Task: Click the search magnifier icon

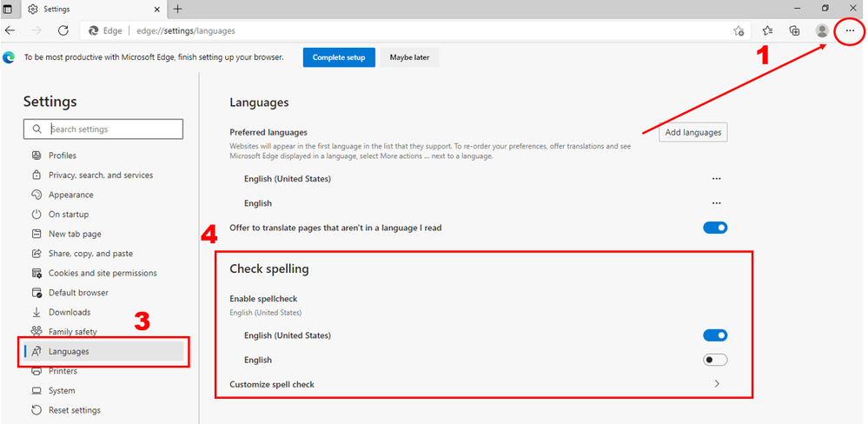Action: click(x=36, y=129)
